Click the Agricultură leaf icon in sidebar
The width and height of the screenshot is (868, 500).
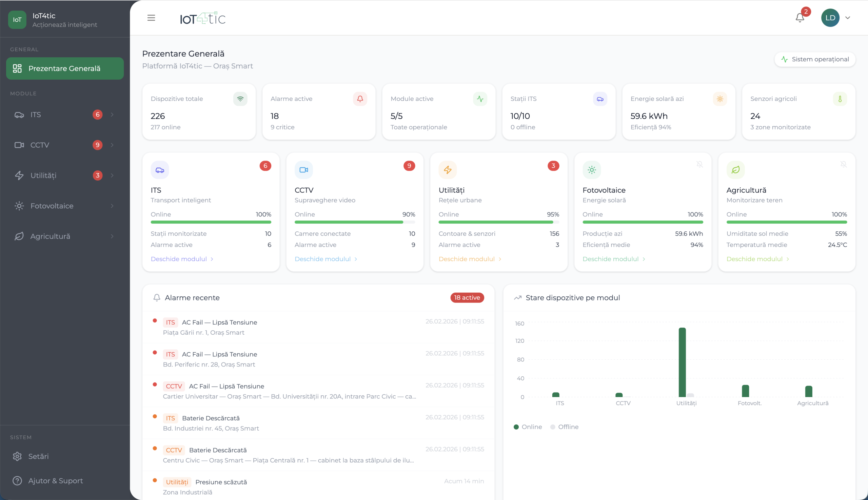click(19, 236)
